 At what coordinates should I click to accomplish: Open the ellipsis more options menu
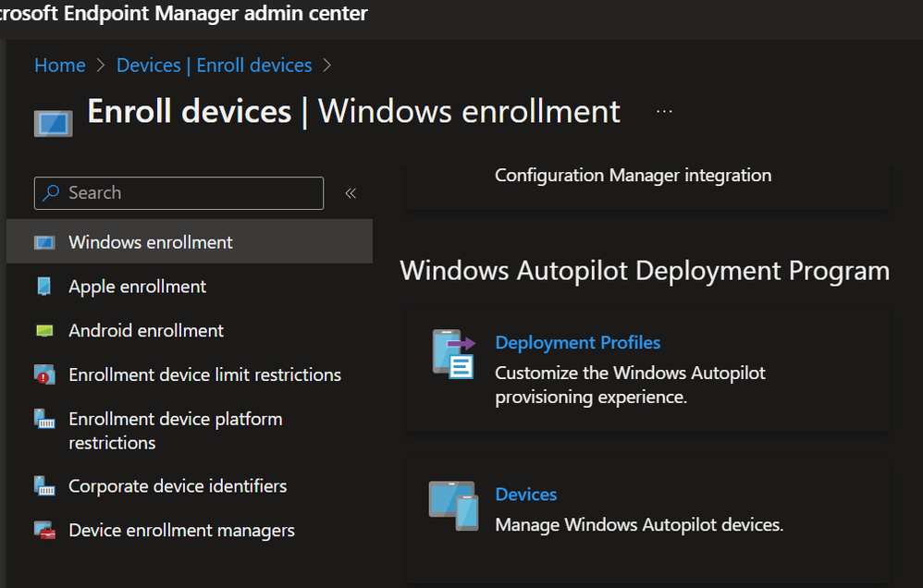664,111
